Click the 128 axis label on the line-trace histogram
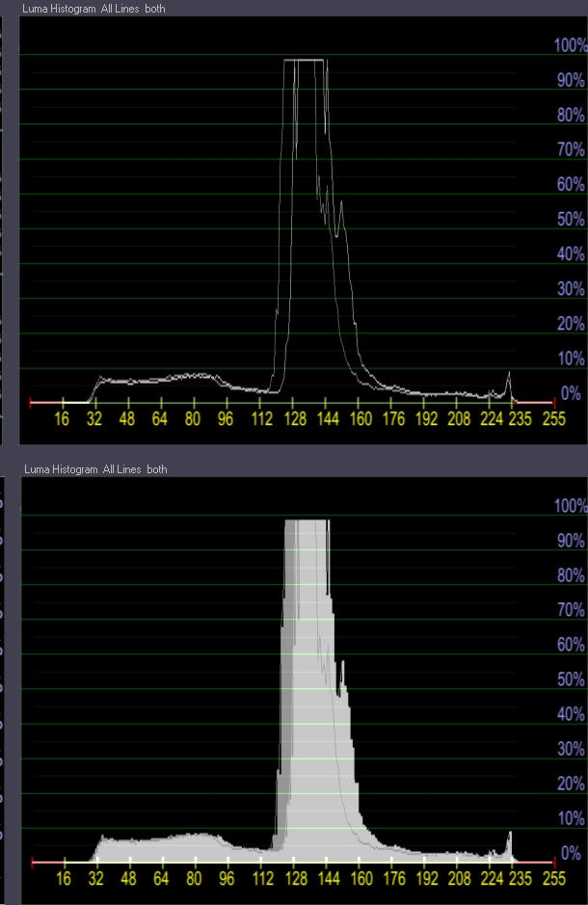Image resolution: width=588 pixels, height=905 pixels. click(295, 418)
